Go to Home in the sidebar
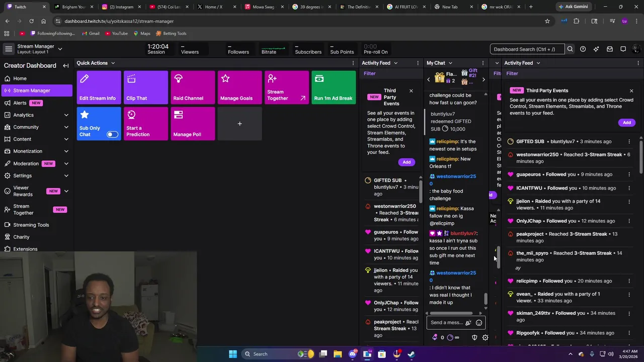644x362 pixels. [36, 78]
